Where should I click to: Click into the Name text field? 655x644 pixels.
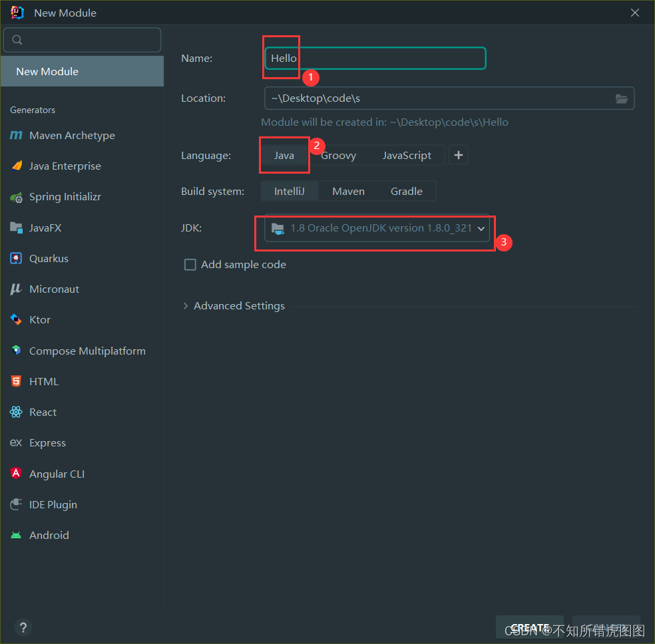coord(375,59)
